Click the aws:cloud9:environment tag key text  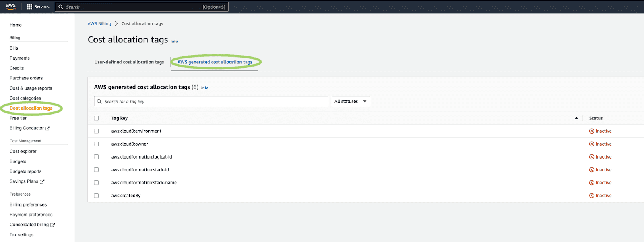click(136, 131)
